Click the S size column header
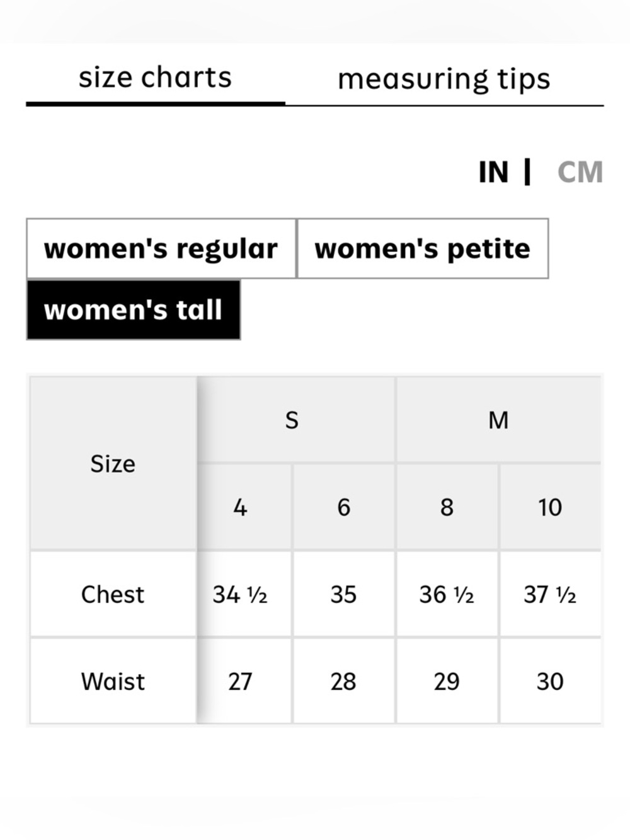 292,420
